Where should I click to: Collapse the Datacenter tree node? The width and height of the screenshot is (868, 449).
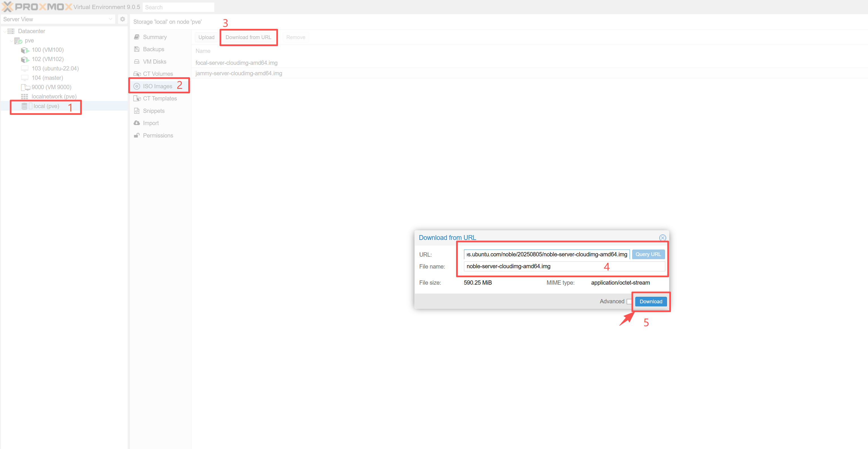4,31
